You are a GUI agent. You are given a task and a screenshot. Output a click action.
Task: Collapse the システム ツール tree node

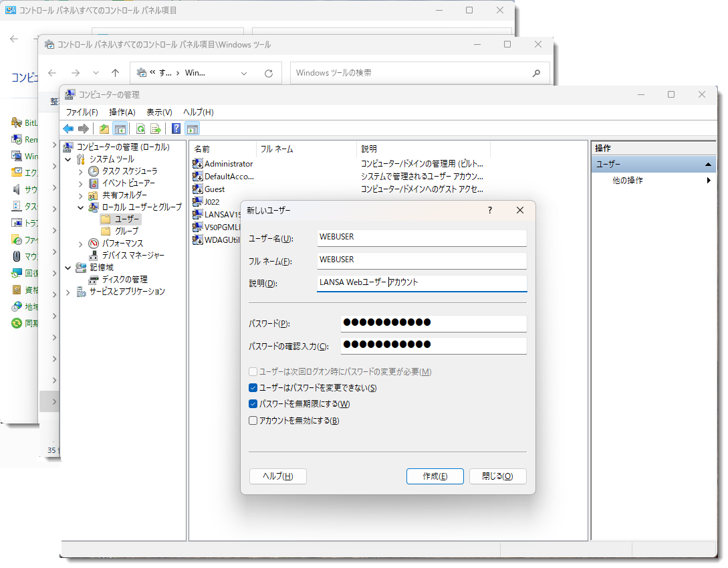68,159
